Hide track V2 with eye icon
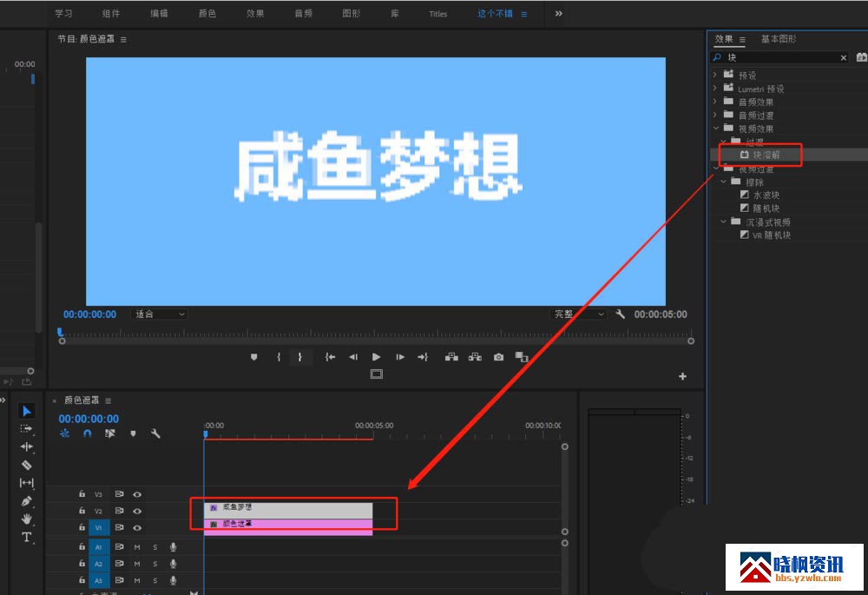This screenshot has height=595, width=868. tap(137, 511)
